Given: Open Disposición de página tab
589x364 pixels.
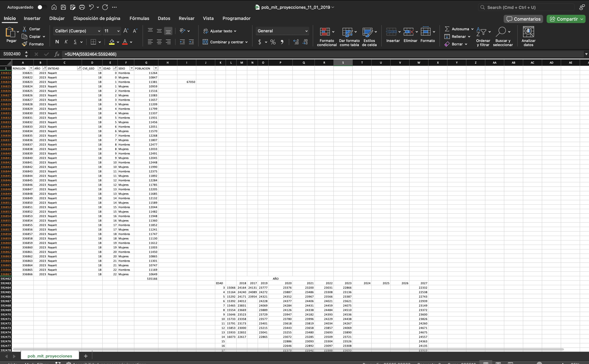Looking at the screenshot, I should [x=97, y=18].
